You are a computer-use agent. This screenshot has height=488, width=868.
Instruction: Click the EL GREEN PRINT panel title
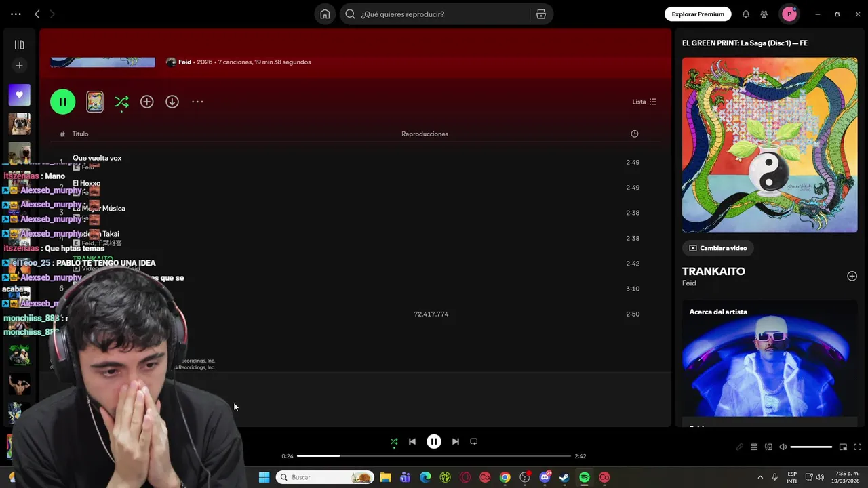(745, 43)
